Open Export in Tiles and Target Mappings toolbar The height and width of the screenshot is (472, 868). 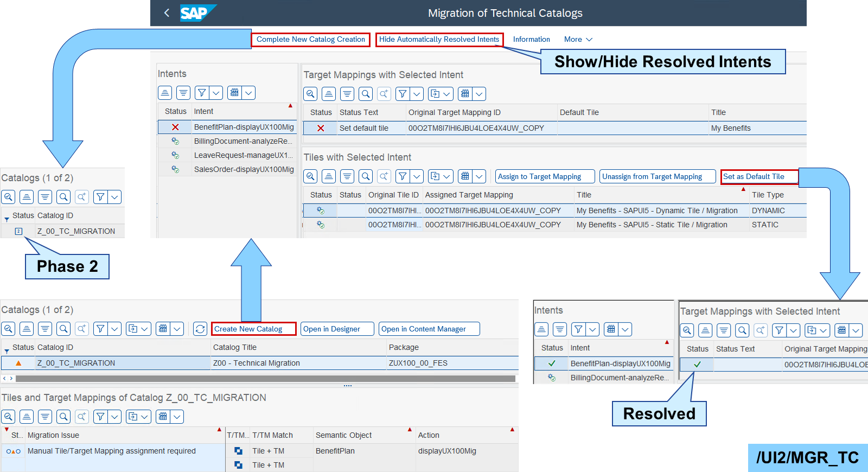tap(138, 417)
